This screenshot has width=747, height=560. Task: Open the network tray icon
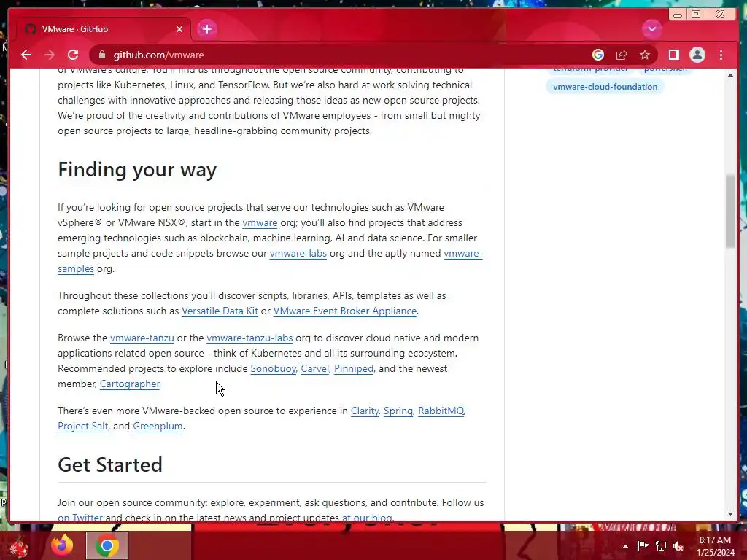(x=661, y=546)
